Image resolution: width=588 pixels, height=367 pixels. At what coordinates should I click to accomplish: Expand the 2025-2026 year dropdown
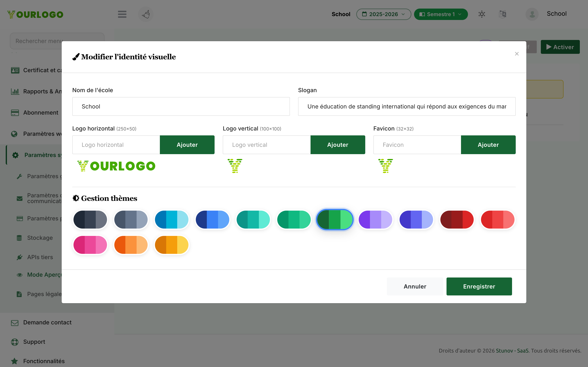pyautogui.click(x=383, y=14)
